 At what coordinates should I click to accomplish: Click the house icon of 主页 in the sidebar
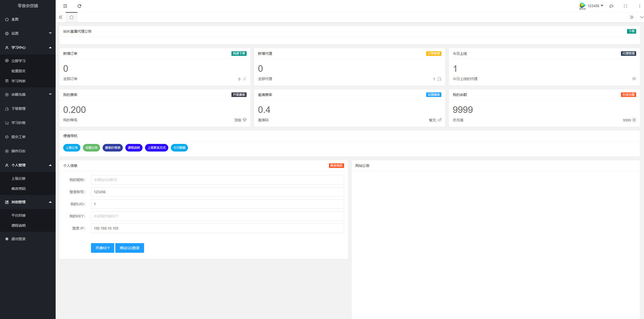click(x=7, y=19)
